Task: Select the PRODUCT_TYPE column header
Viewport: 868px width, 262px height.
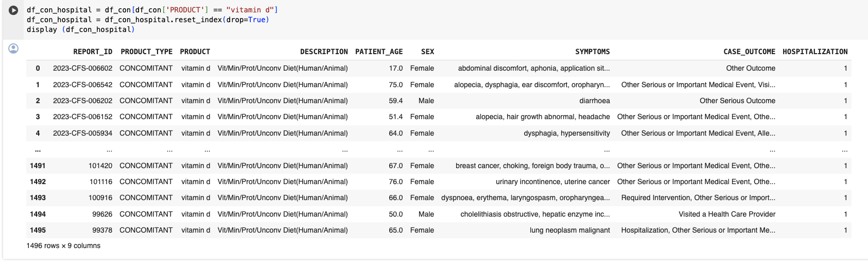Action: [x=147, y=52]
